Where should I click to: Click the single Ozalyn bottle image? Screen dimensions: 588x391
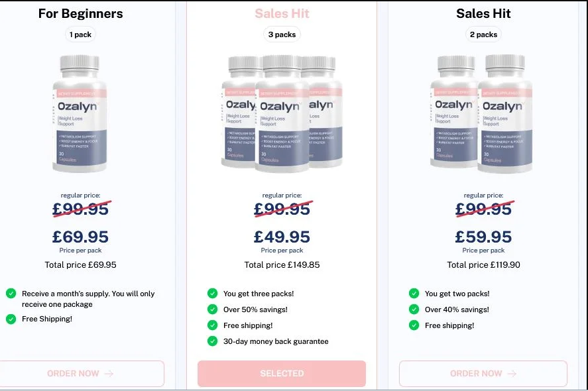pyautogui.click(x=80, y=114)
